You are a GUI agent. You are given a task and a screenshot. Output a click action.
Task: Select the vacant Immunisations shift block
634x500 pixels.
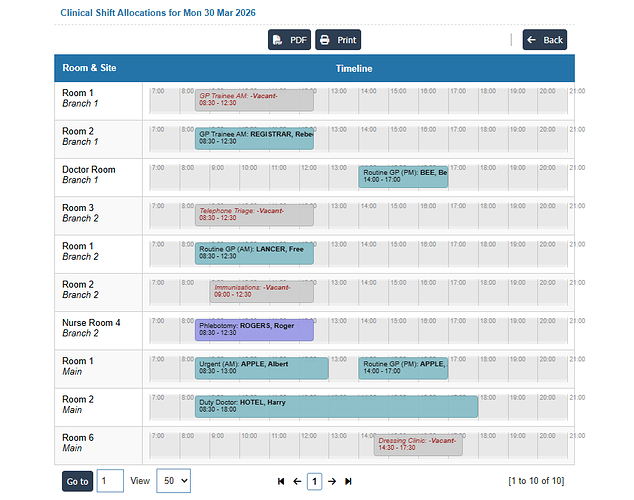point(262,291)
